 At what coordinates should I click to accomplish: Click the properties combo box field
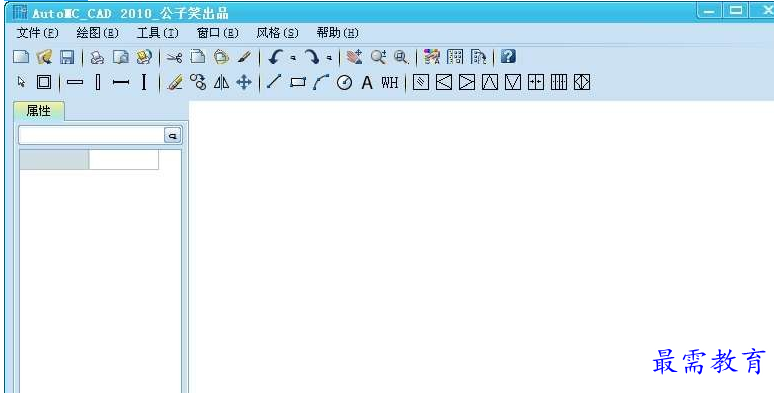[x=92, y=135]
